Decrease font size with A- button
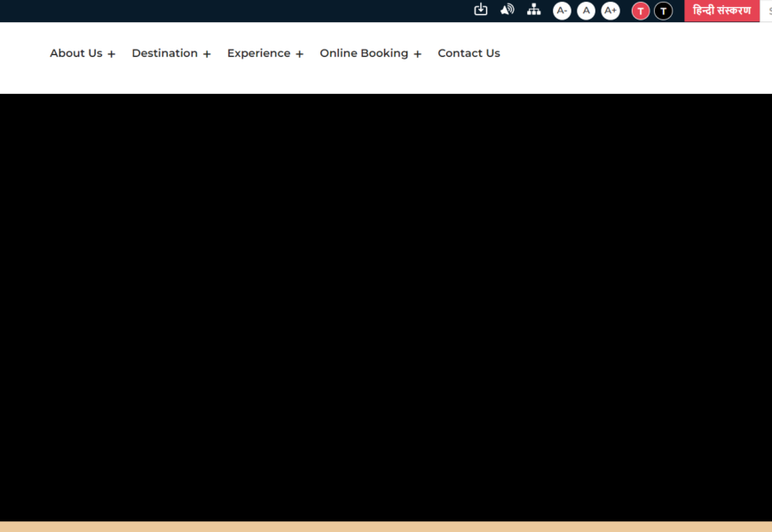This screenshot has width=772, height=532. (x=562, y=11)
